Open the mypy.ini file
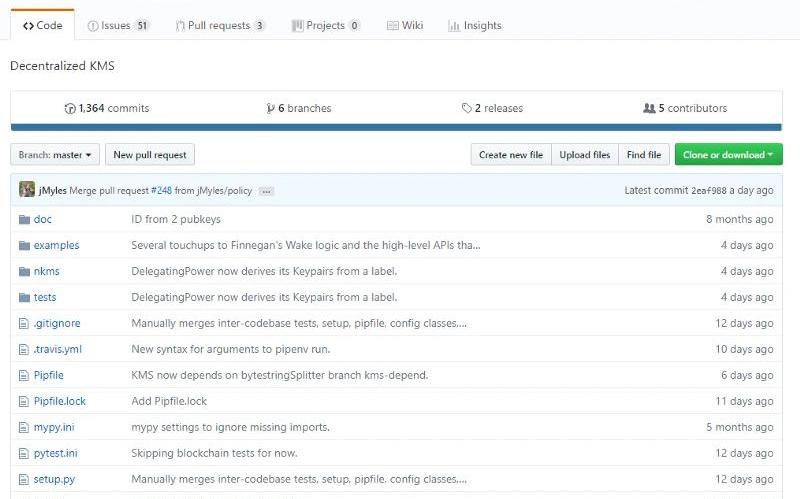 click(x=54, y=428)
